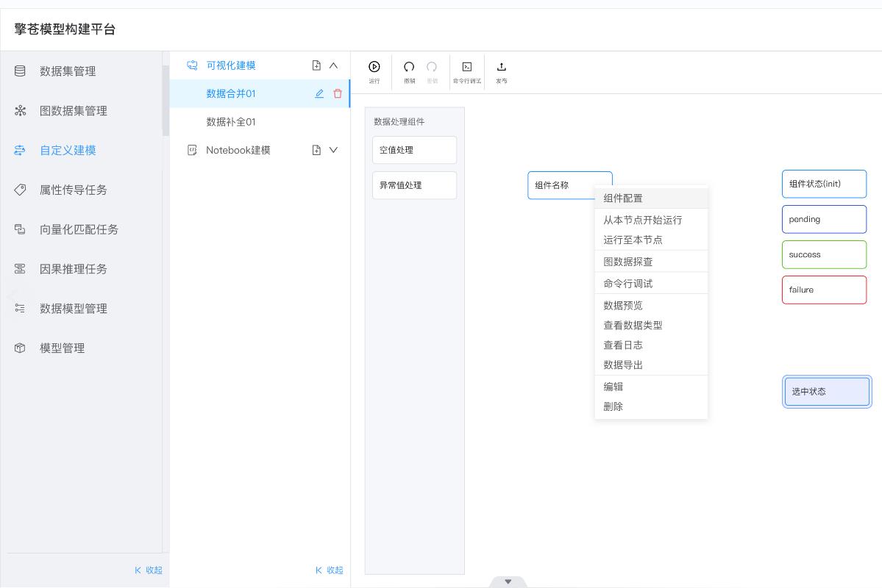
Task: Open 数据集管理 in the sidebar
Action: (68, 71)
